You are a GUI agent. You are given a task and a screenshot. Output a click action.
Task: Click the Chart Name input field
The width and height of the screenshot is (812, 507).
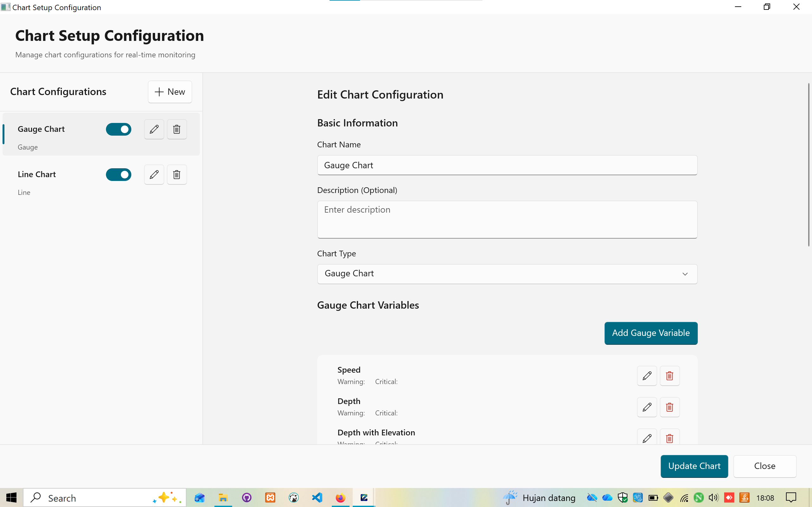(507, 165)
